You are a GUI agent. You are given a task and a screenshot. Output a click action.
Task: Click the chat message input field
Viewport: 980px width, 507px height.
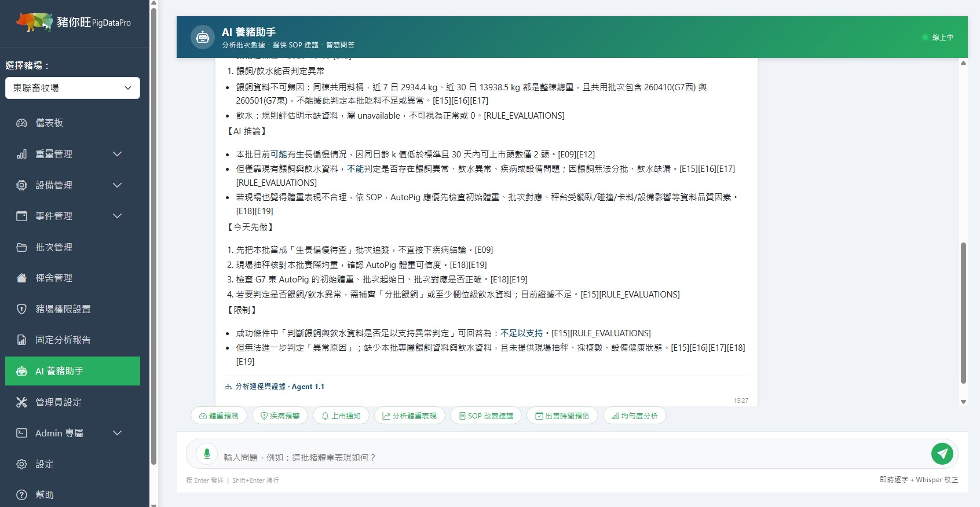[x=572, y=454]
